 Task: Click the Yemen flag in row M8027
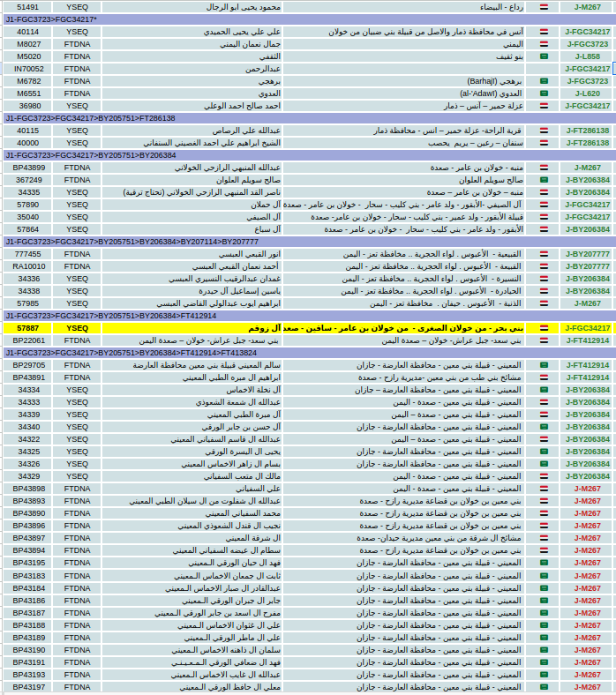(544, 44)
